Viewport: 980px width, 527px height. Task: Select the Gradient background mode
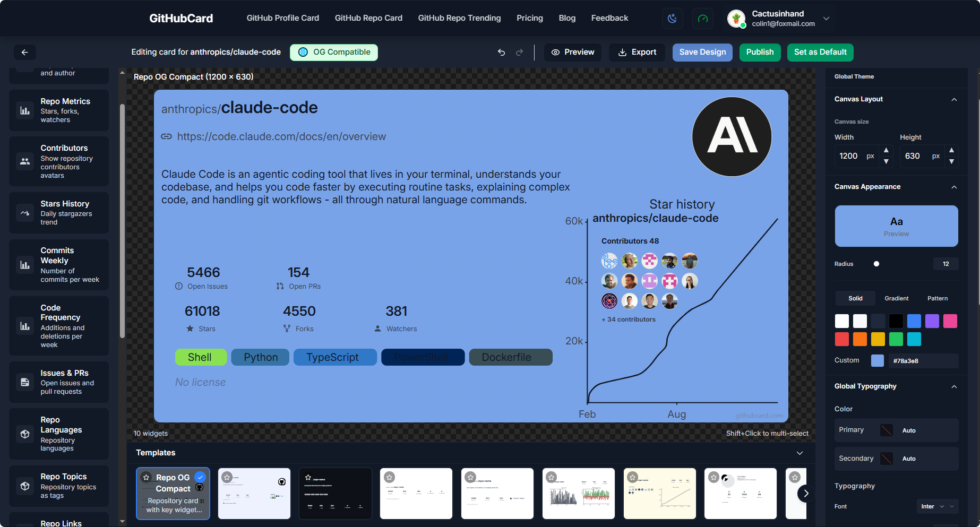pyautogui.click(x=896, y=298)
